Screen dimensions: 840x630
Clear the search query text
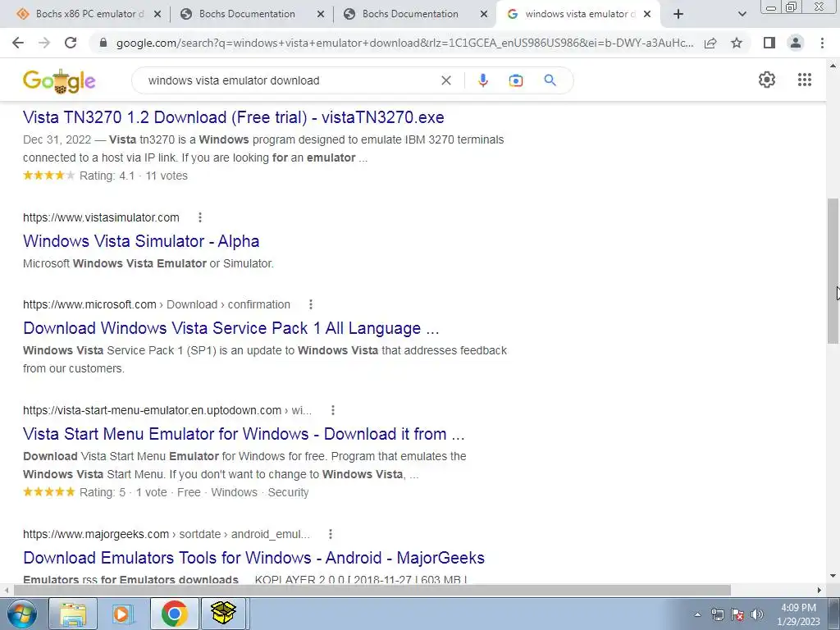point(445,80)
